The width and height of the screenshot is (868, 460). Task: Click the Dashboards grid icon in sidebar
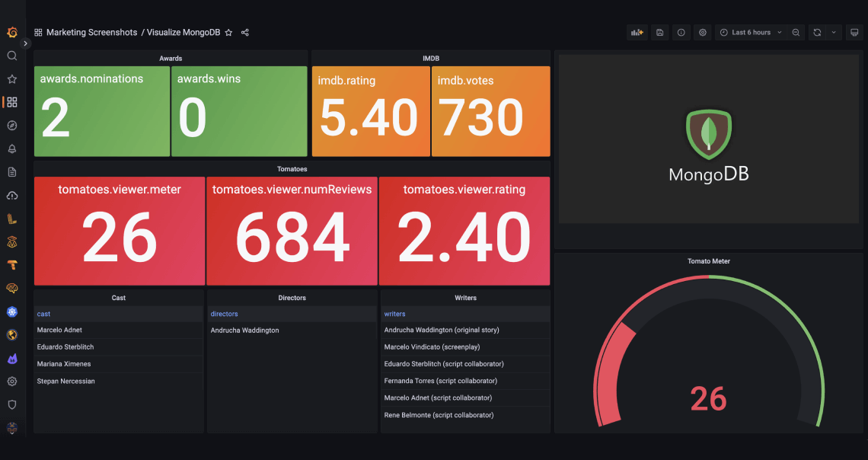tap(11, 101)
